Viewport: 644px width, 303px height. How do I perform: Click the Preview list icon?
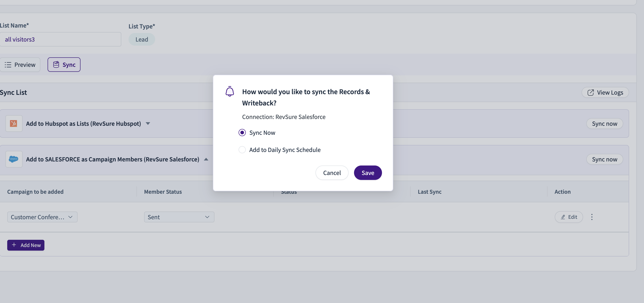pos(8,65)
